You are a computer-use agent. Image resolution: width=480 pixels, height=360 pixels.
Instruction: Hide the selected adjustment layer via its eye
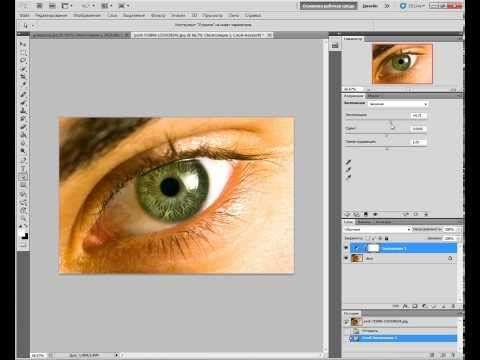click(x=346, y=248)
